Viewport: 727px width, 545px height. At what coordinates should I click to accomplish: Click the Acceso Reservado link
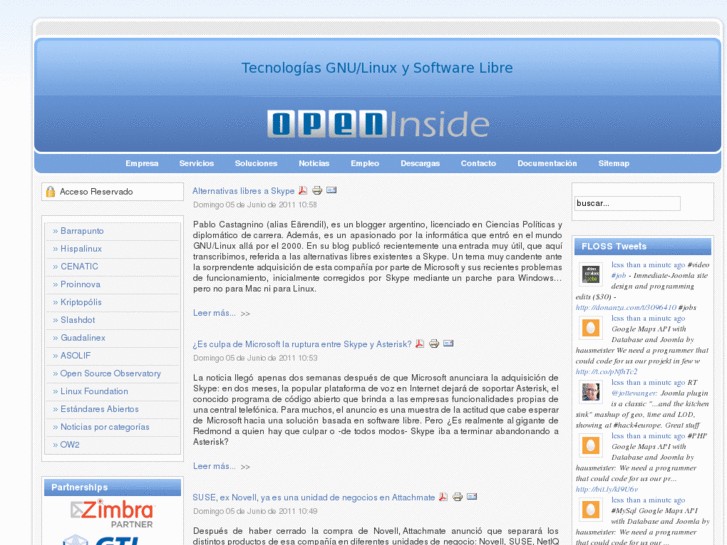coord(96,192)
